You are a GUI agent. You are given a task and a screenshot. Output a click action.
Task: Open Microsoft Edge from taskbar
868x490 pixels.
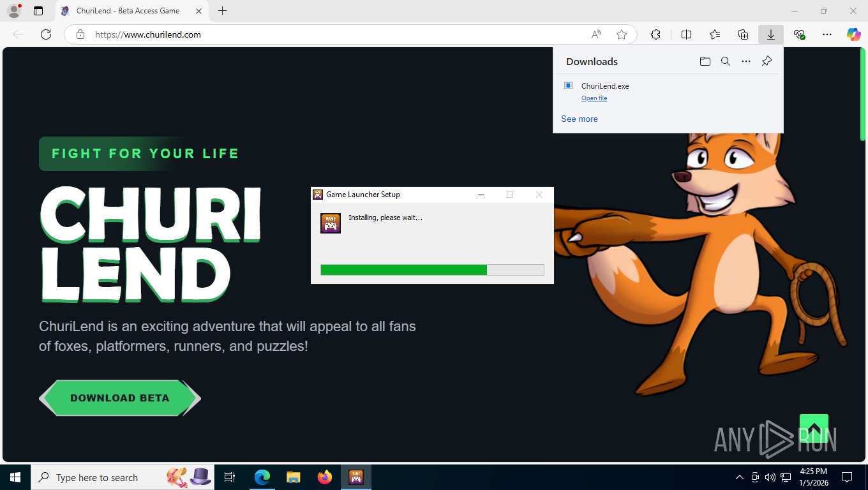pos(262,477)
